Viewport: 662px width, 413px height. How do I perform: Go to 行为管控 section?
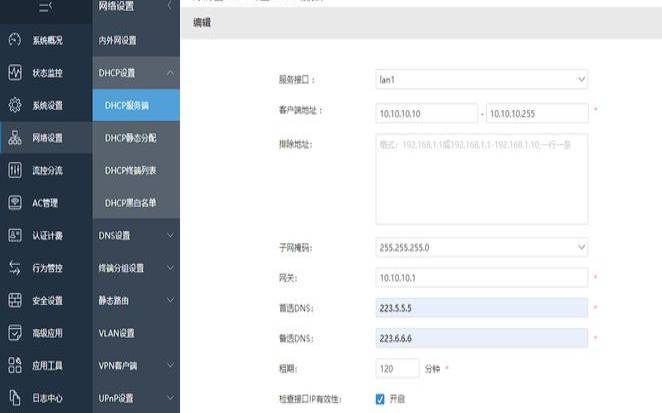[46, 268]
